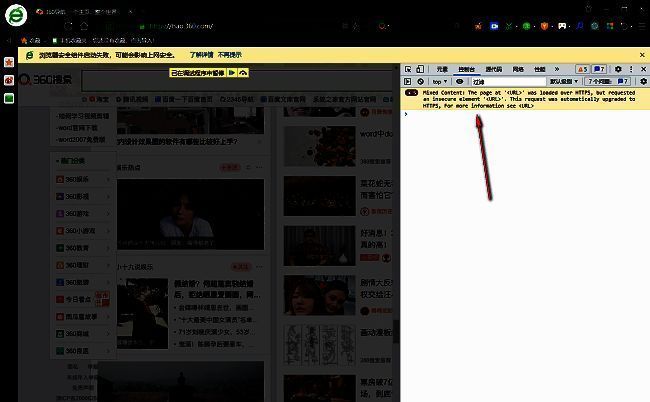Open the 元素 tab in DevTools

pos(442,69)
